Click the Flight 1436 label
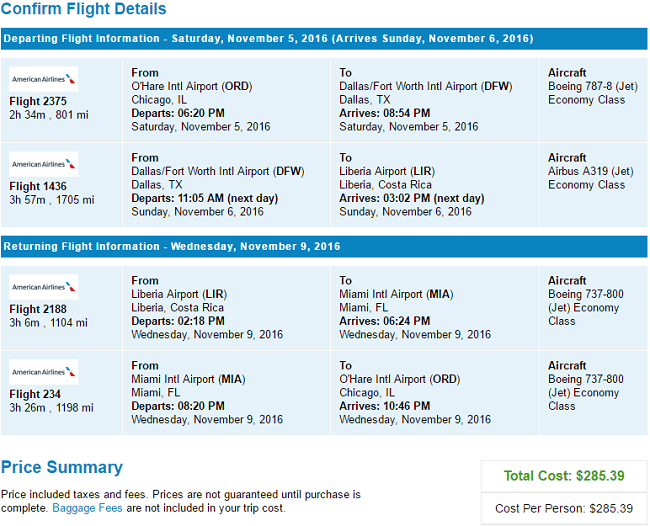Image resolution: width=650 pixels, height=526 pixels. coord(38,186)
